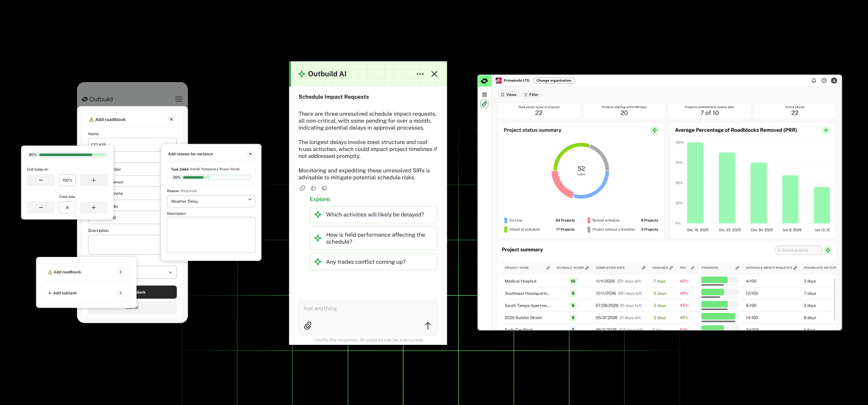Select 'Which activities will likely be delayed?' suggestion
868x405 pixels.
pos(374,215)
